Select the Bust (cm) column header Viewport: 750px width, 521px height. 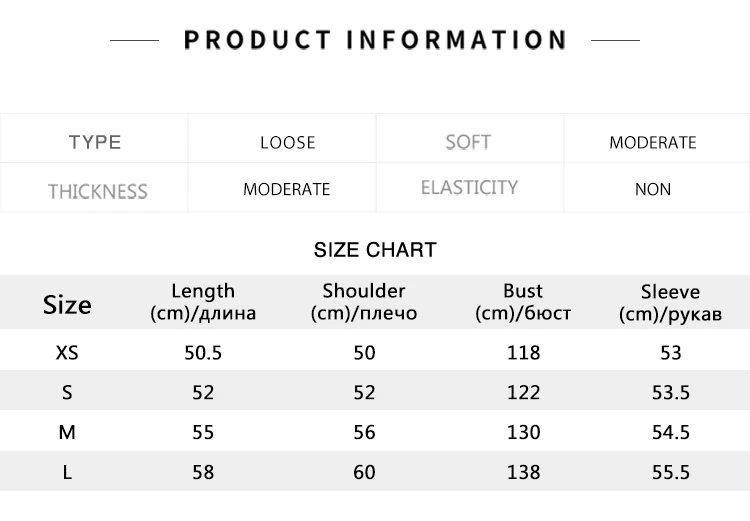tap(523, 302)
